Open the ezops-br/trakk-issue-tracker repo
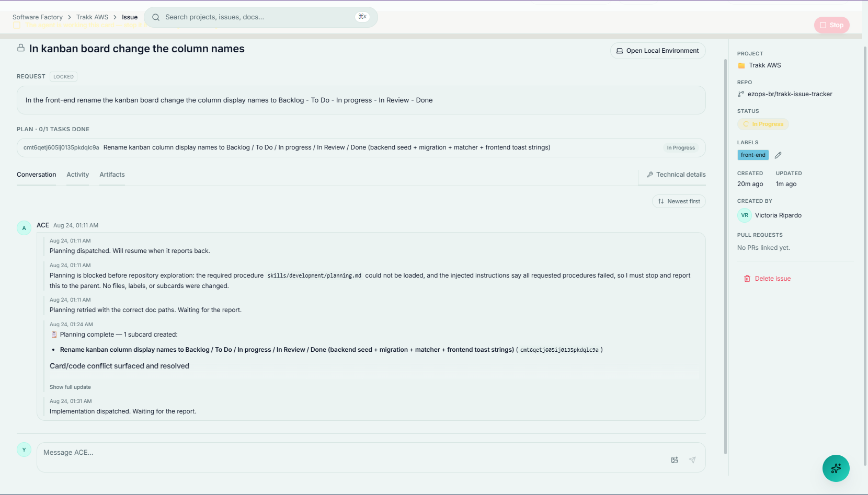 pos(790,94)
